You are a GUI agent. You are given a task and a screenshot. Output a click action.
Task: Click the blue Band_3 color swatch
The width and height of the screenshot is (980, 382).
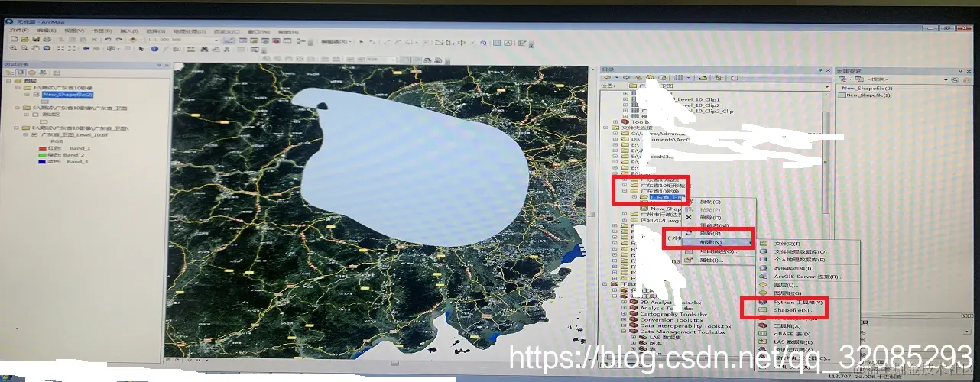[x=42, y=162]
